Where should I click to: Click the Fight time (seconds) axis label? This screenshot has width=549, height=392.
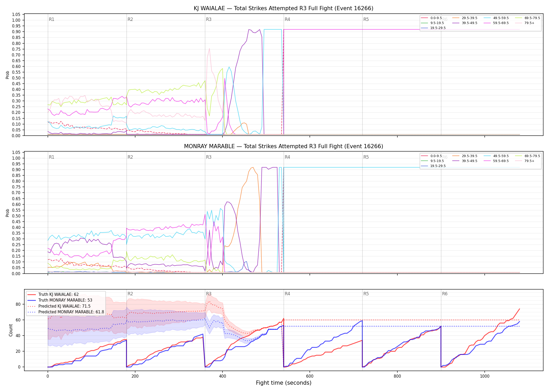pyautogui.click(x=284, y=383)
